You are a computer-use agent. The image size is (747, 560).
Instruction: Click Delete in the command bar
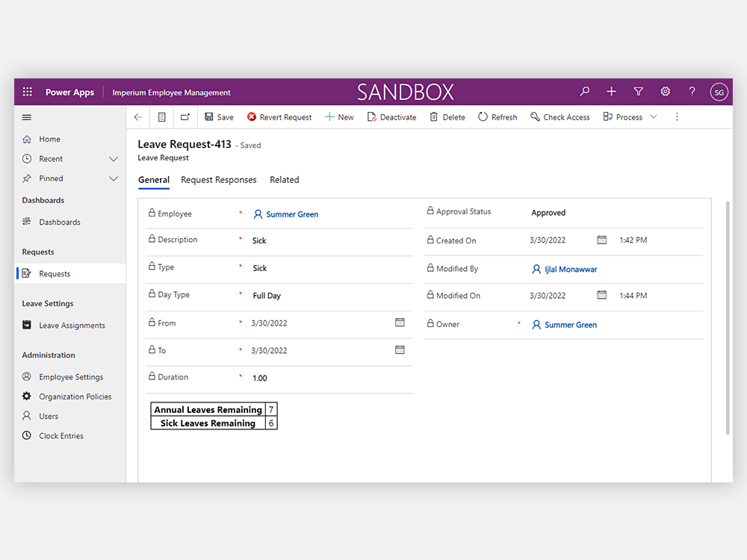coord(447,117)
